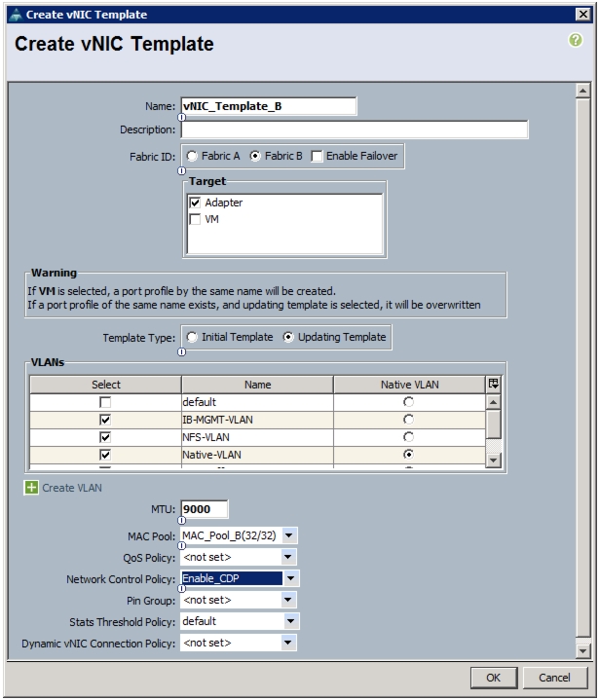Uncheck the Native-VLAN select box
This screenshot has height=700, width=599.
click(x=105, y=455)
